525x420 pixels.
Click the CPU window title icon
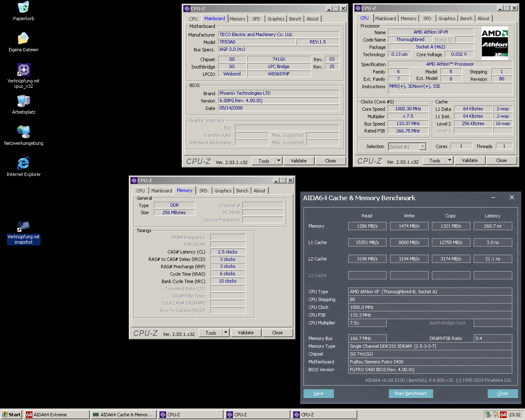click(x=358, y=8)
